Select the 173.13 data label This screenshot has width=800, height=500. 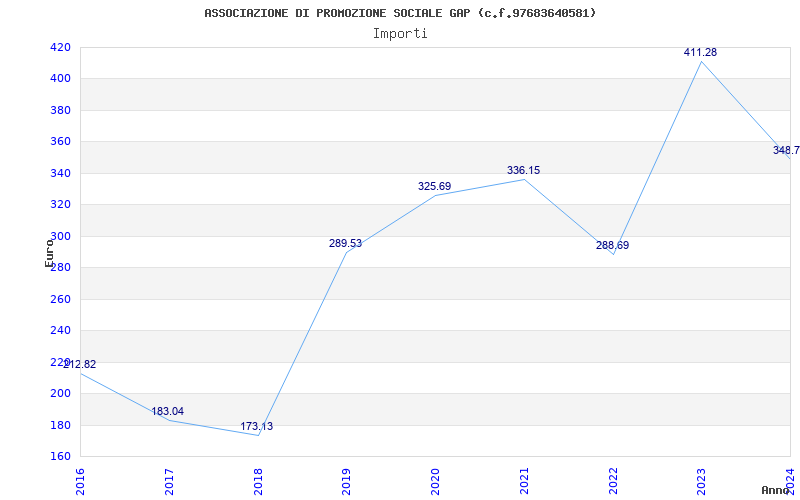[257, 427]
